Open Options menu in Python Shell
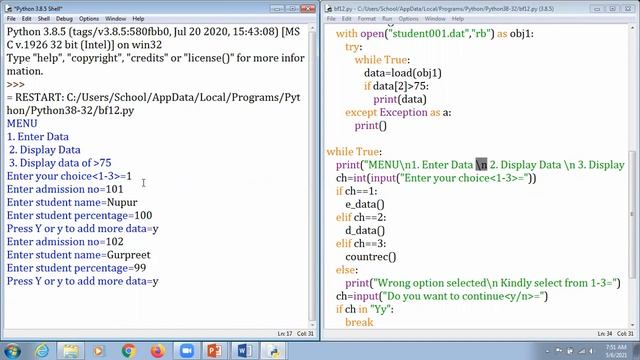 (89, 19)
